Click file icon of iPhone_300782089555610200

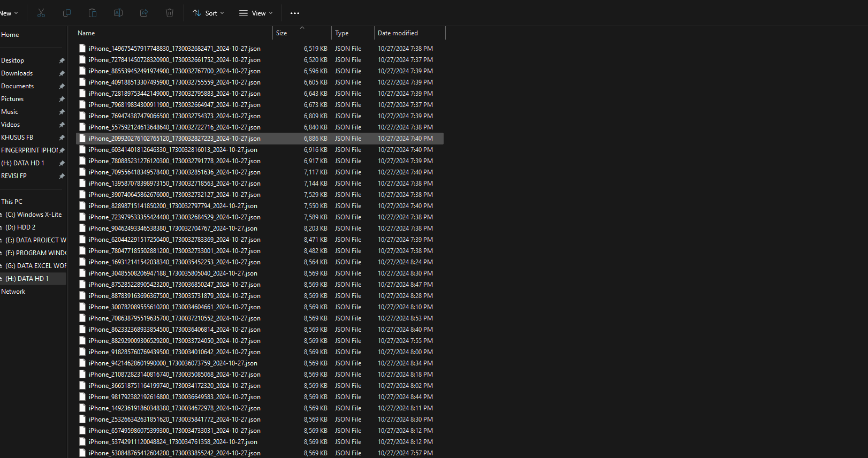82,307
